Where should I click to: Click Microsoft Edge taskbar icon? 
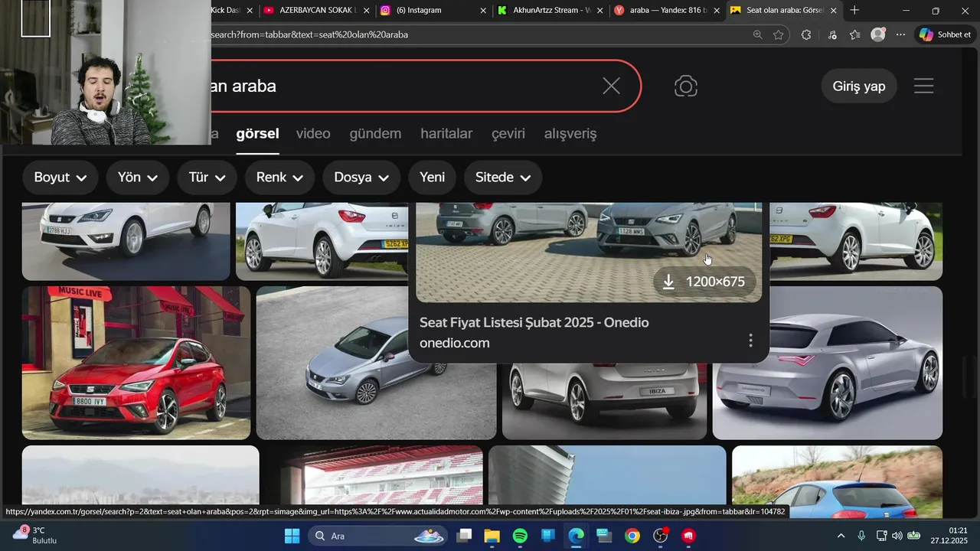pos(576,536)
